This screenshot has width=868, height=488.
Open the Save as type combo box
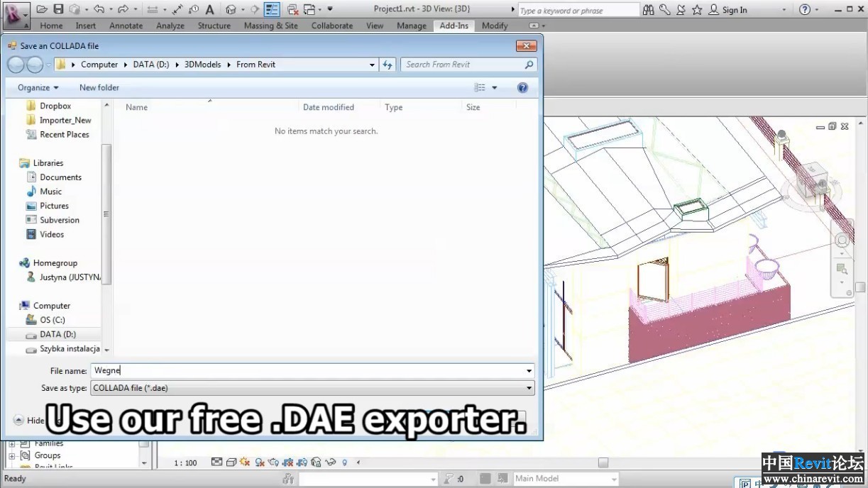click(x=312, y=388)
